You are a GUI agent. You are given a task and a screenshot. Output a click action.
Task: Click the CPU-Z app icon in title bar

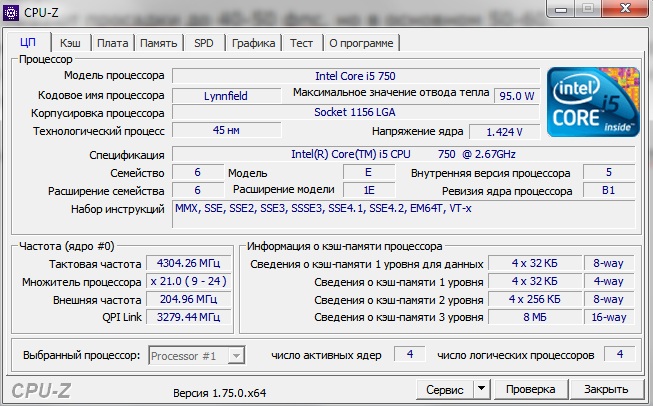point(10,12)
